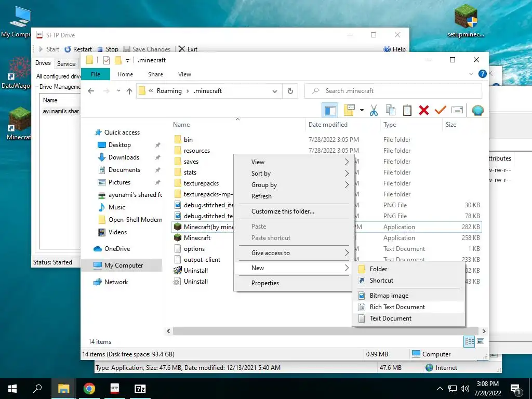
Task: Switch to large thumbnails view icon
Action: point(481,342)
